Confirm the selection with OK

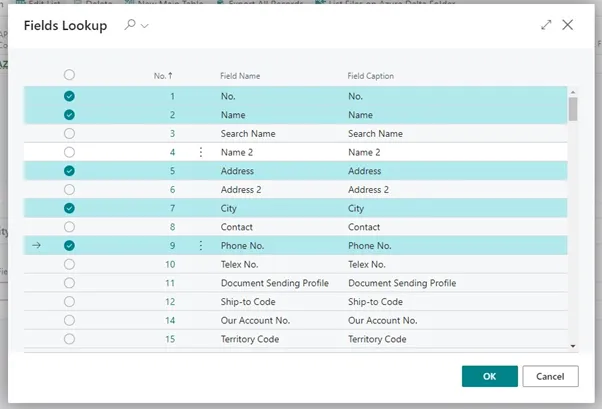(490, 376)
